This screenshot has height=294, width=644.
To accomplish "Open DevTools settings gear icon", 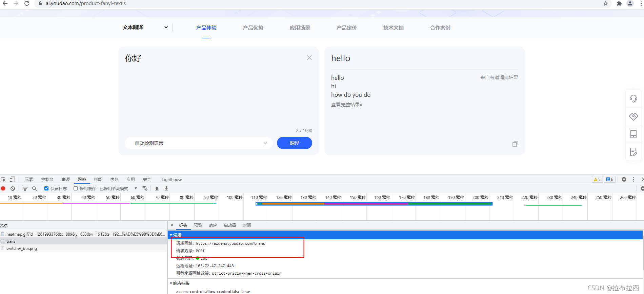I will click(624, 180).
